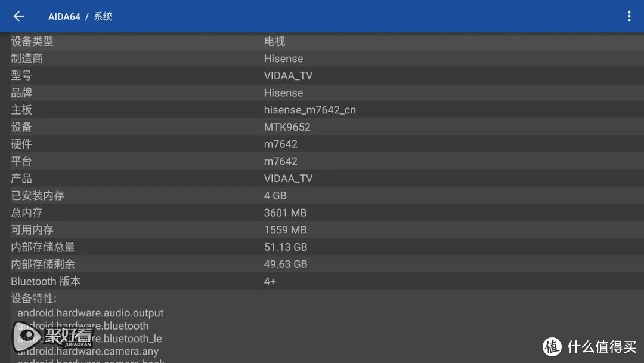Tap the AIDA64 / 系统 title
Viewport: 644px width, 363px height.
tap(80, 16)
